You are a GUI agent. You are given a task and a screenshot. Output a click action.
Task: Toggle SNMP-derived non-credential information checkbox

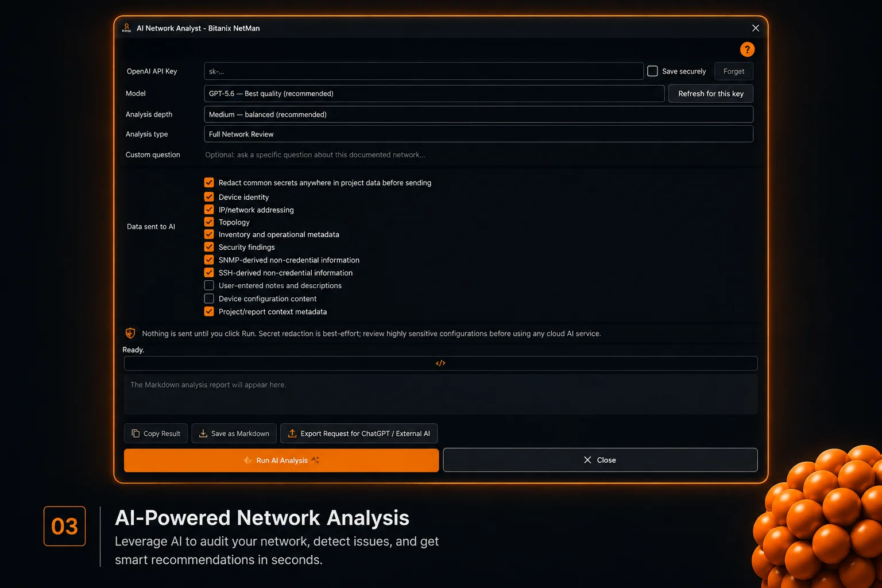(x=209, y=260)
